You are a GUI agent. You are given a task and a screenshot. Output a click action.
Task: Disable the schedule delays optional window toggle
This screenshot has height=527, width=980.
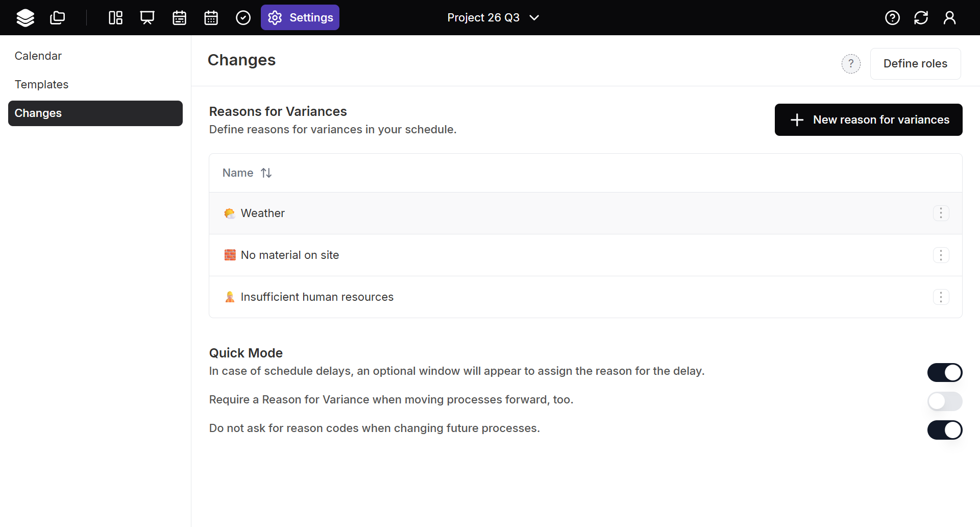944,373
